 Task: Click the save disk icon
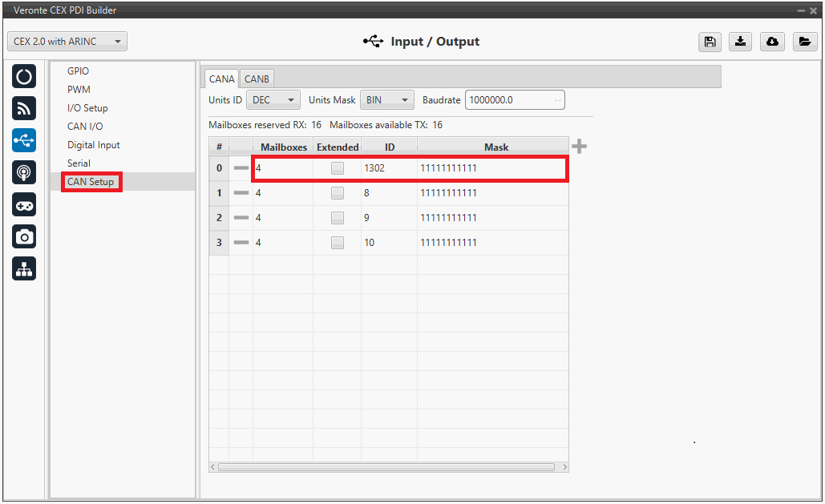(709, 42)
